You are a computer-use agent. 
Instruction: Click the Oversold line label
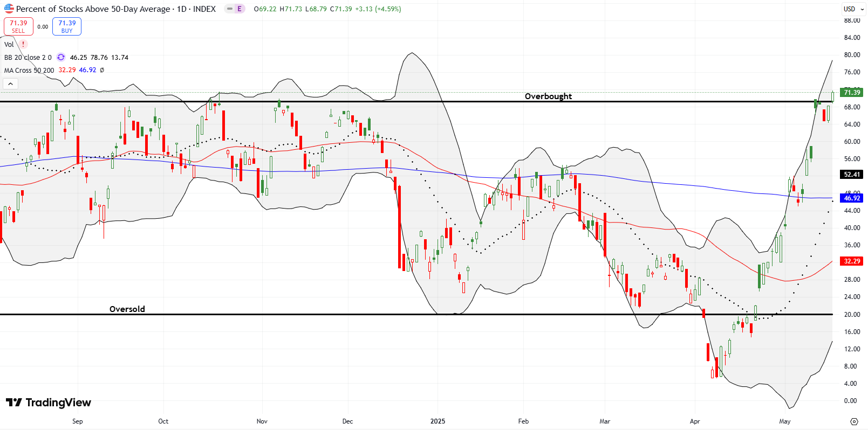(x=127, y=309)
